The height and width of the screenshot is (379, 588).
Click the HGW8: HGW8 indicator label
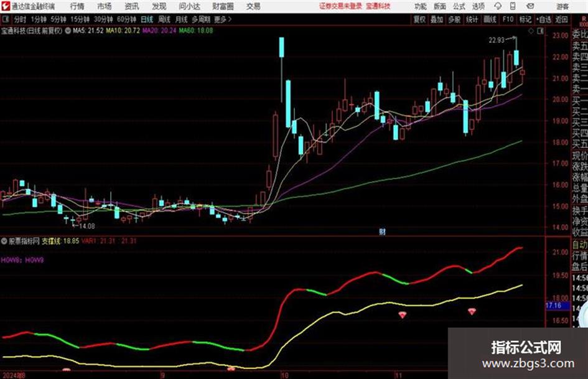pos(22,260)
